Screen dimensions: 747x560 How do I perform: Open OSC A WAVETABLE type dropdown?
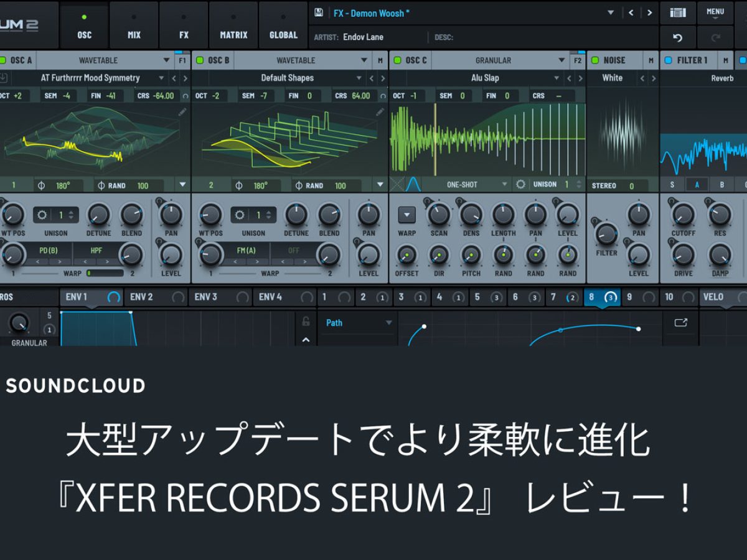[105, 60]
